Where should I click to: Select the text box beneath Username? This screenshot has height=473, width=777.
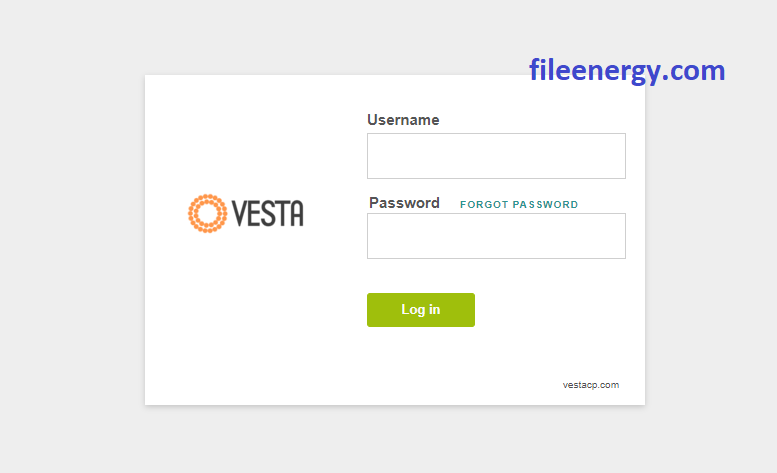click(496, 156)
